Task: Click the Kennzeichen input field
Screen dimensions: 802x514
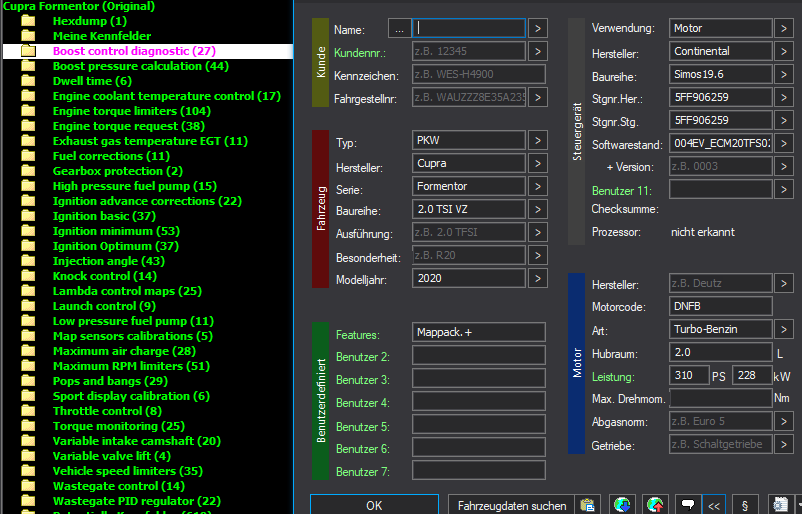Action: tap(479, 74)
